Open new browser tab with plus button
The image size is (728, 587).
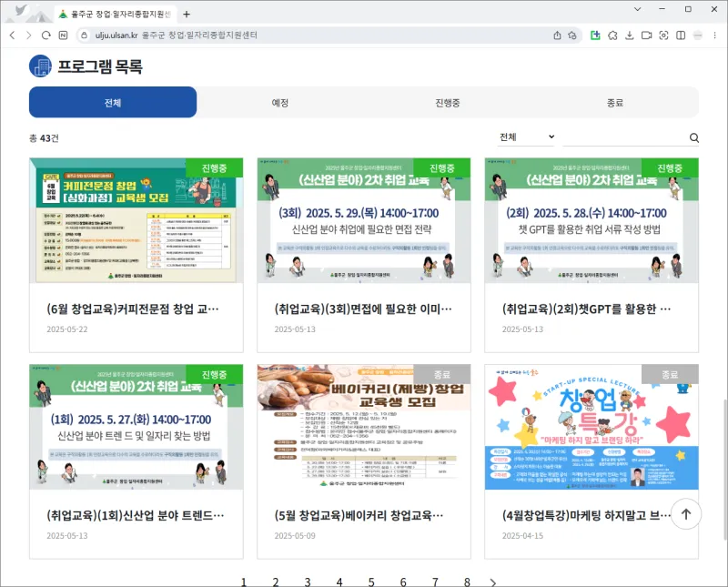pyautogui.click(x=187, y=14)
